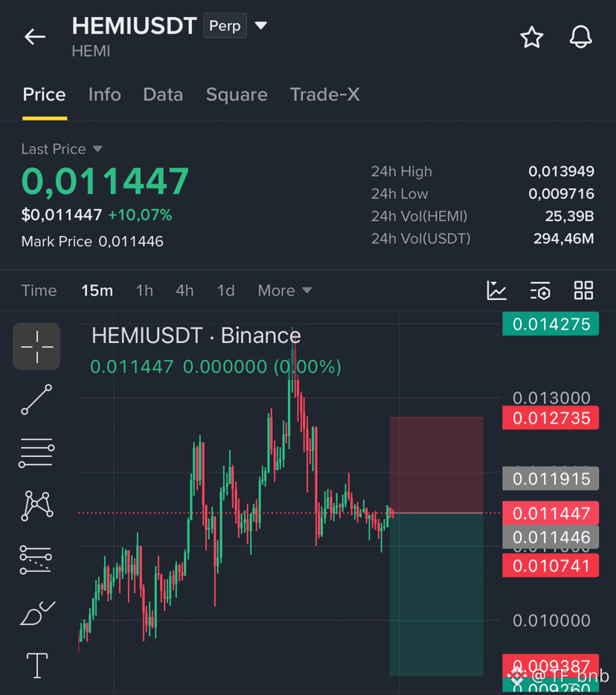Click the large 0,011447 last price
The height and width of the screenshot is (695, 616).
point(106,181)
